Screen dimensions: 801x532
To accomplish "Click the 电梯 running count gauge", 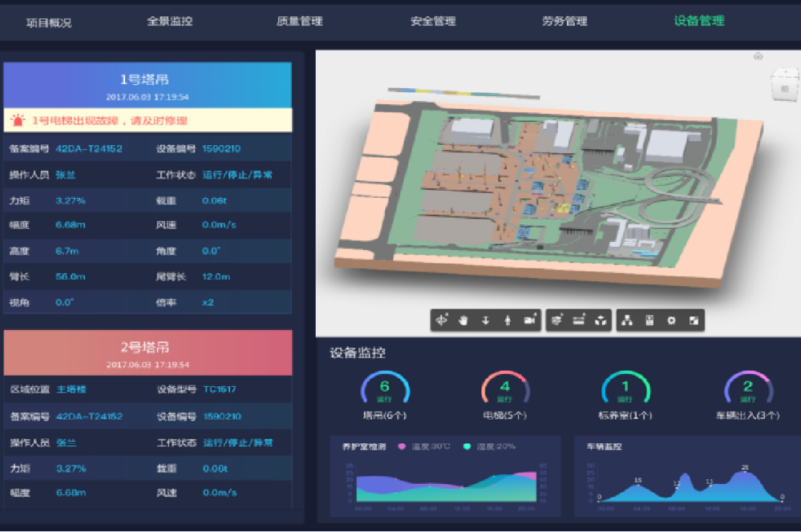I will click(x=505, y=390).
